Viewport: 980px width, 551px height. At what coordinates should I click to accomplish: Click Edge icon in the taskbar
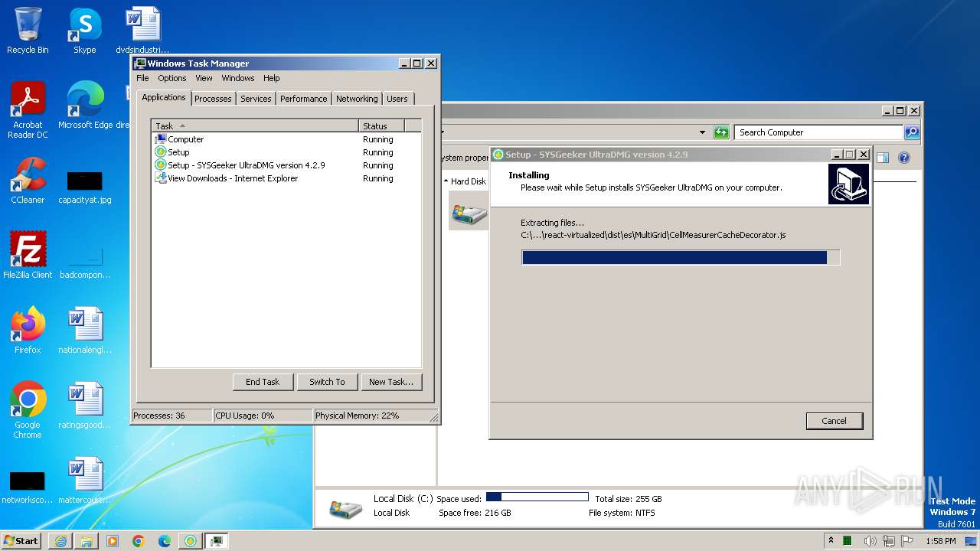(165, 541)
